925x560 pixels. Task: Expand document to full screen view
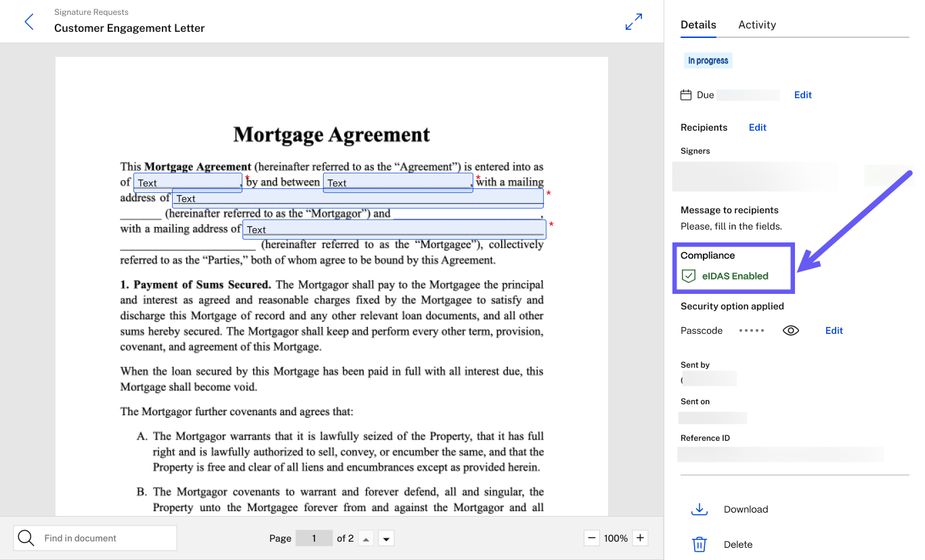point(633,22)
